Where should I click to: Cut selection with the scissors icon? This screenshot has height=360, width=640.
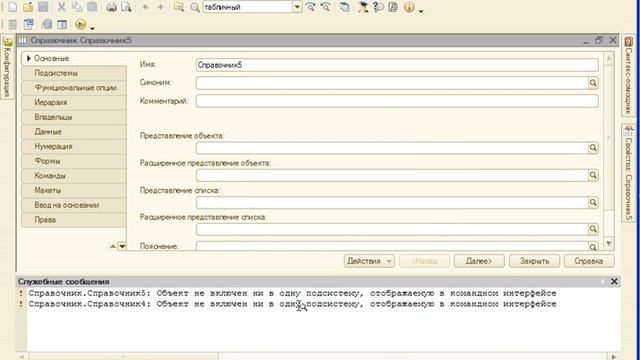(61, 7)
